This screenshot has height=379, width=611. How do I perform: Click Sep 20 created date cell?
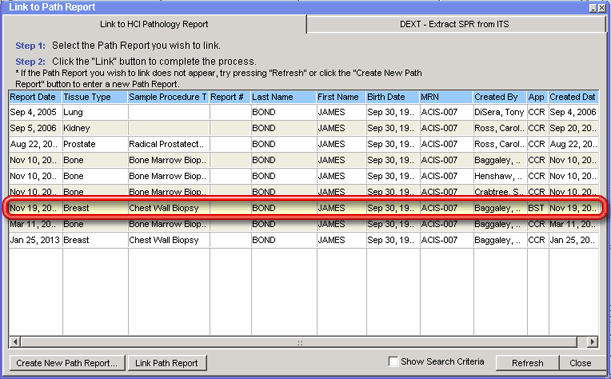(574, 128)
